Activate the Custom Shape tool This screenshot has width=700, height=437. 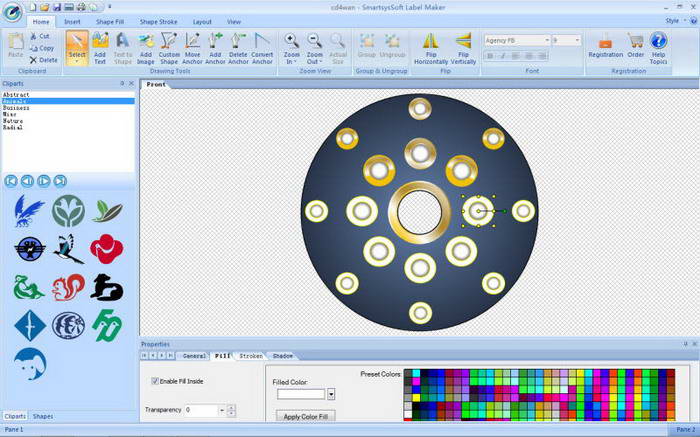169,48
